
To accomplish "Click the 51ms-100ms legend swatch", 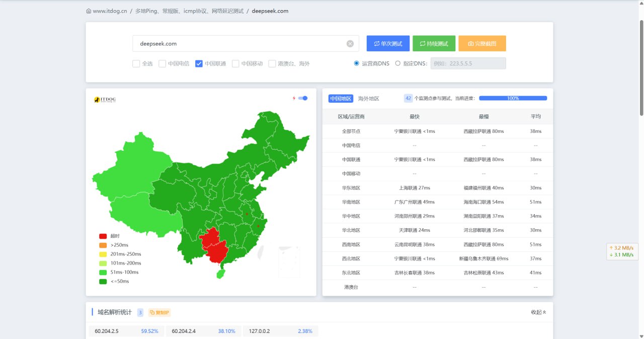I will pos(103,273).
